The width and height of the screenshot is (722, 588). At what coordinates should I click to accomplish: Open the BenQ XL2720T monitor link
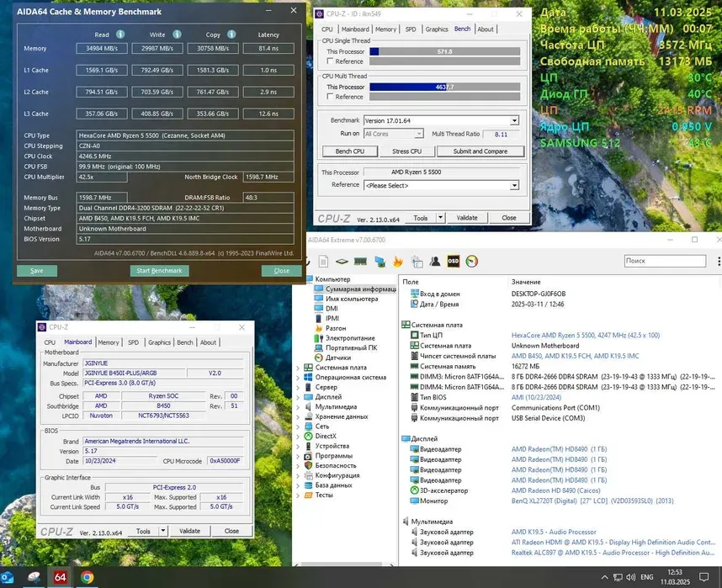592,501
